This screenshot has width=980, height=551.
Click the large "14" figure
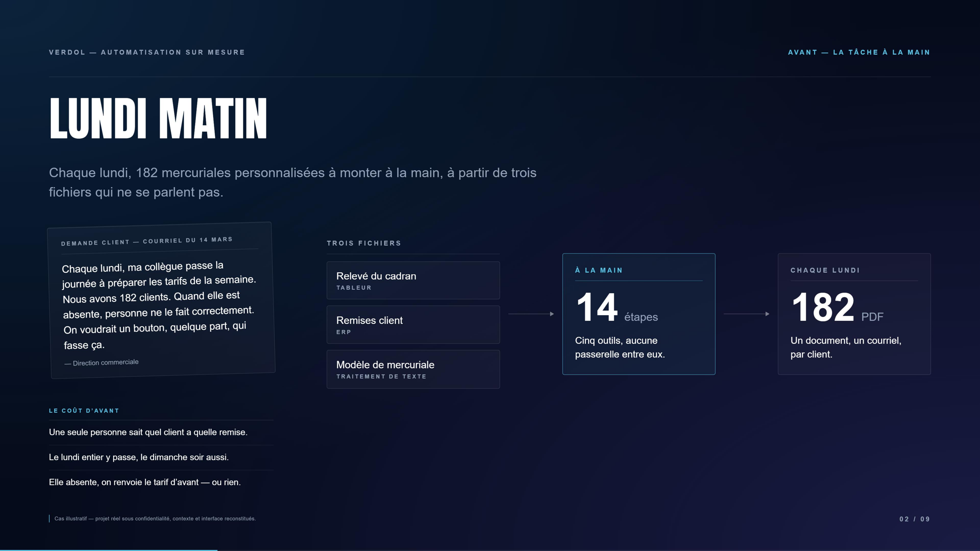pyautogui.click(x=597, y=307)
